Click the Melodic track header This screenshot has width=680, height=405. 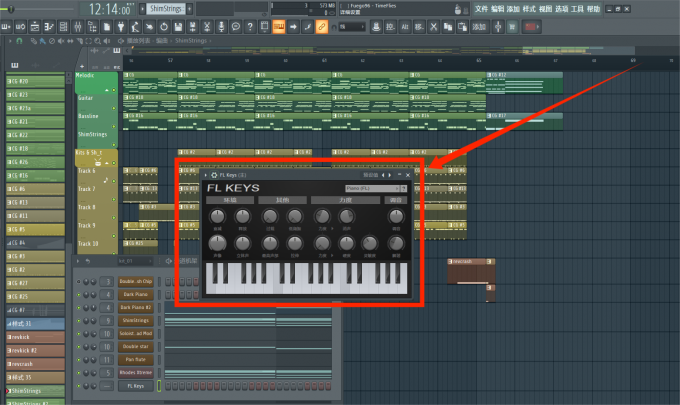[x=96, y=83]
